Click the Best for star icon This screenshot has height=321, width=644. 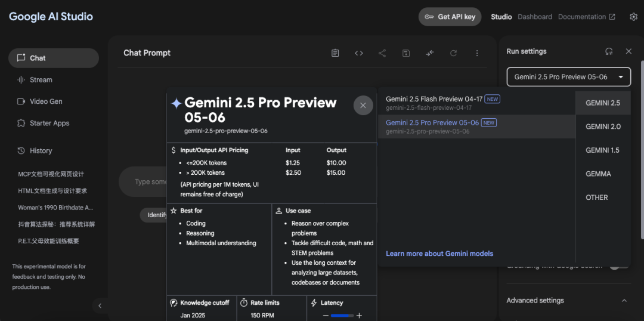tap(174, 211)
